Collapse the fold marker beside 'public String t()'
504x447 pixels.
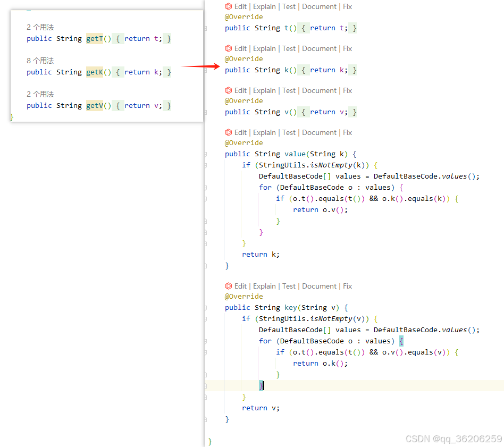205,28
